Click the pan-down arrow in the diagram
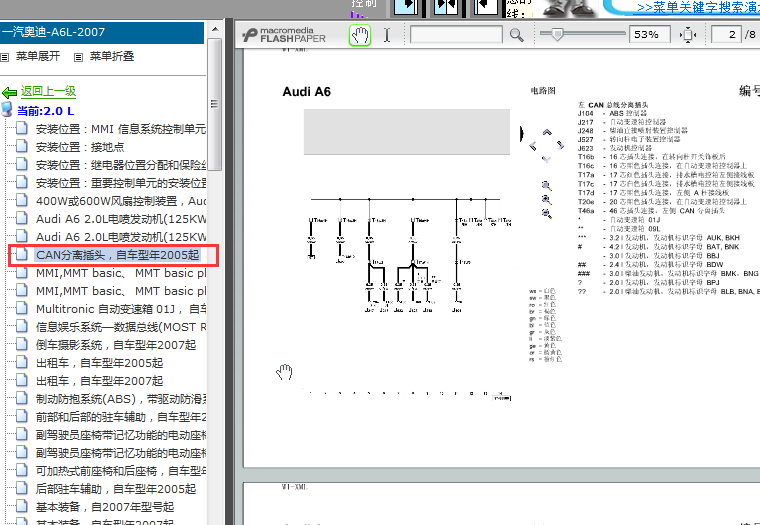This screenshot has width=760, height=525. click(x=547, y=159)
